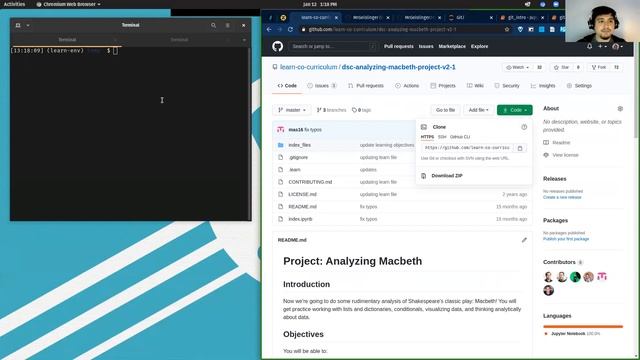The height and width of the screenshot is (360, 640).
Task: Click the site lock icon in address bar
Action: (x=303, y=29)
